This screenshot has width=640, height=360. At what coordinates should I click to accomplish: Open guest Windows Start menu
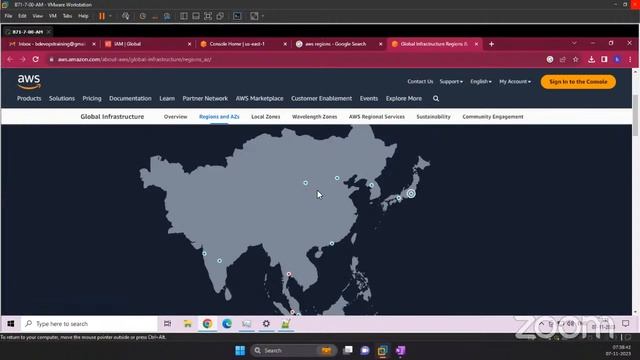(11, 324)
